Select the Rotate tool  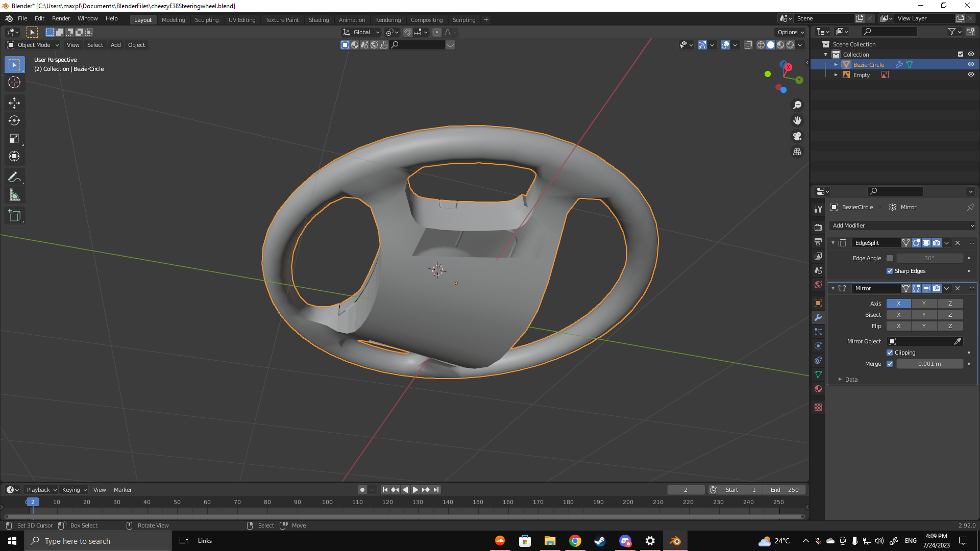click(x=14, y=121)
